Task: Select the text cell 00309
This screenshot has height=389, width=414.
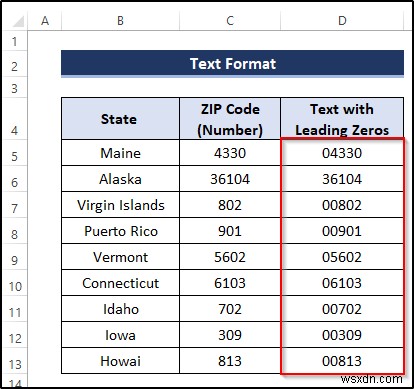Action: (342, 335)
